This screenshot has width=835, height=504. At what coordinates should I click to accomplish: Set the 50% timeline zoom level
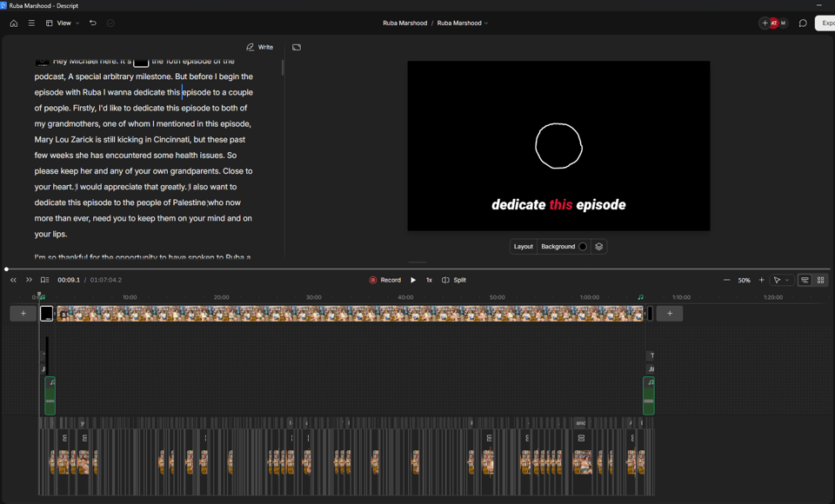pos(744,281)
